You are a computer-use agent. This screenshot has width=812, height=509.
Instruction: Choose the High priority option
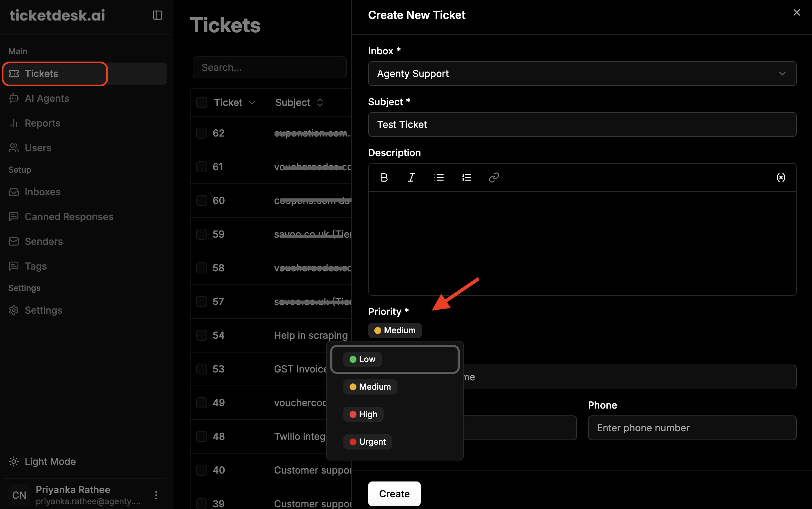[x=363, y=414]
